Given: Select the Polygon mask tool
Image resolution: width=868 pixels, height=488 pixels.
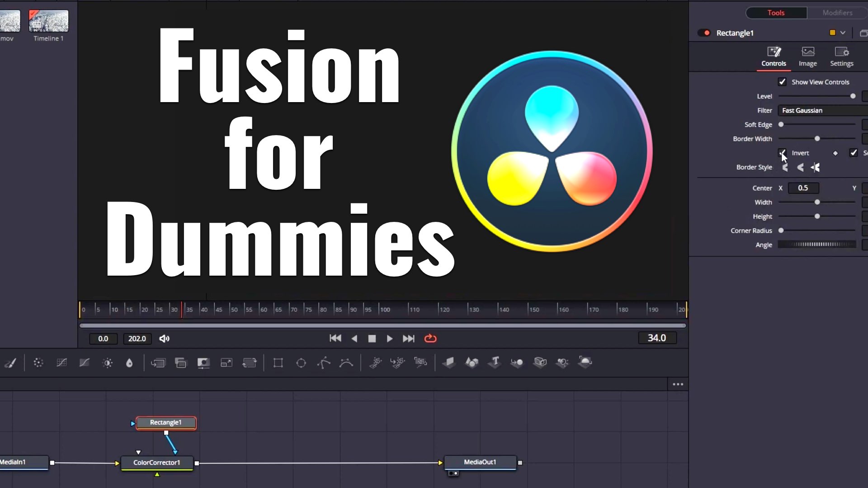Looking at the screenshot, I should pos(324,362).
